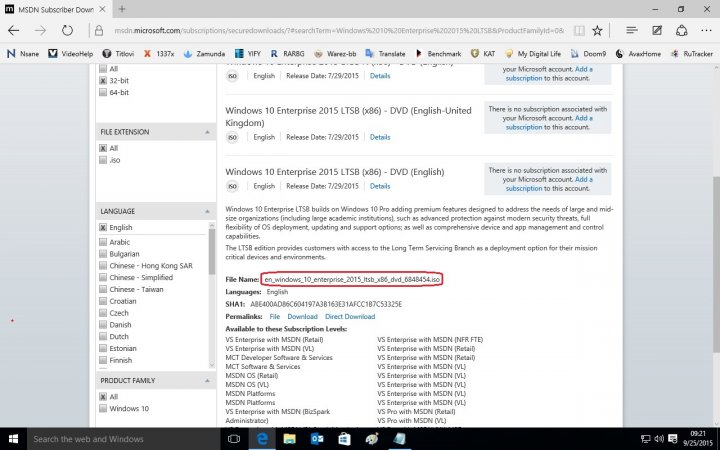Screen dimensions: 720x450
Task: Open File Explorer from the taskbar
Action: point(289,439)
